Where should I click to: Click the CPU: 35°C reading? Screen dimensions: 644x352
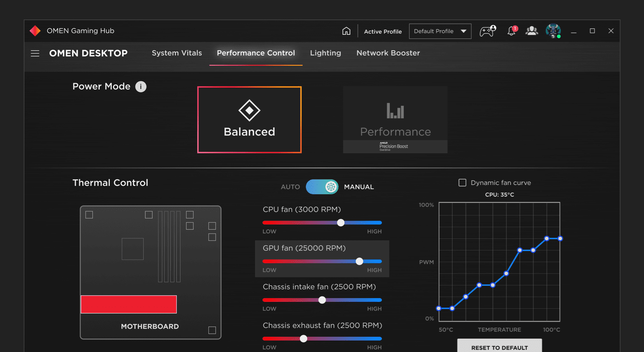(499, 195)
